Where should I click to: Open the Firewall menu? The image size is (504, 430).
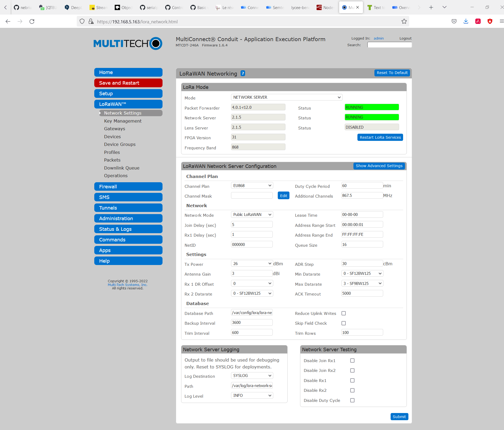[x=128, y=187]
